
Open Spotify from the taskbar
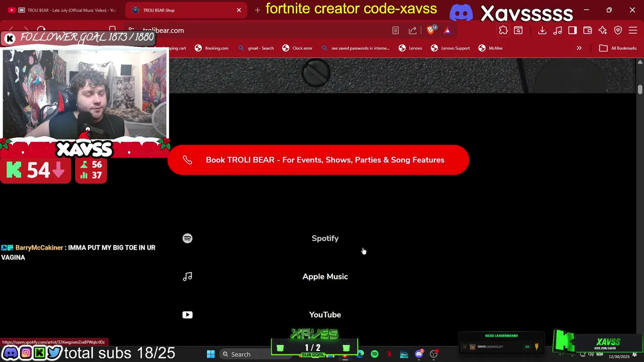pyautogui.click(x=374, y=354)
